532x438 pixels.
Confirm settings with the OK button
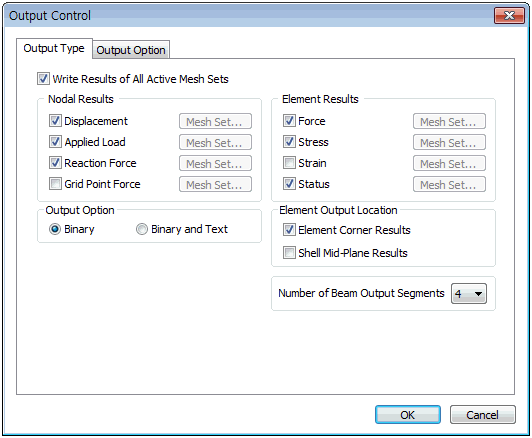tap(408, 415)
